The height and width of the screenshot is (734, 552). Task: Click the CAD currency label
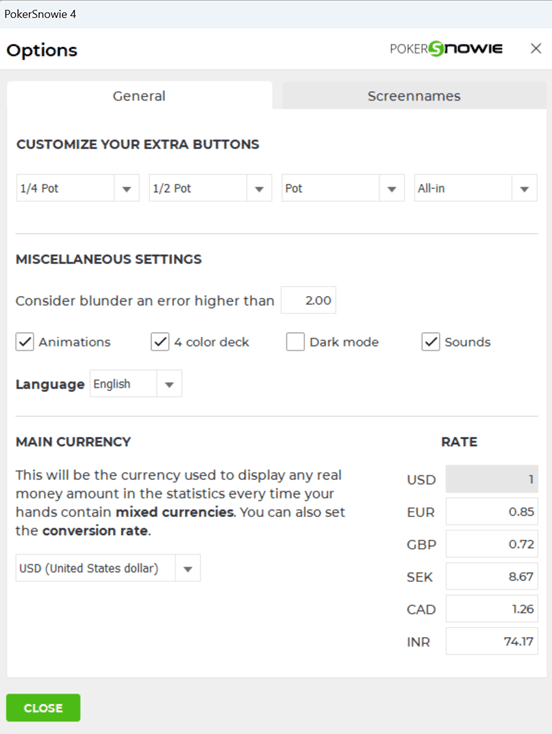pyautogui.click(x=421, y=609)
